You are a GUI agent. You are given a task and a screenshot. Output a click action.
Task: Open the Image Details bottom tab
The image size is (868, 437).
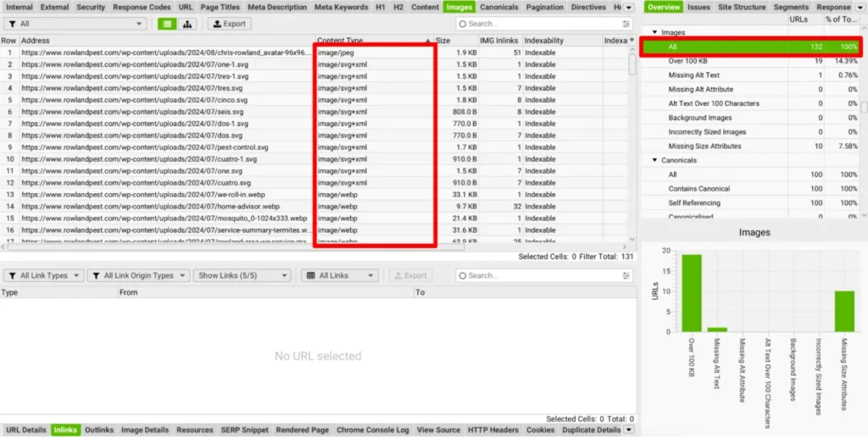click(145, 430)
